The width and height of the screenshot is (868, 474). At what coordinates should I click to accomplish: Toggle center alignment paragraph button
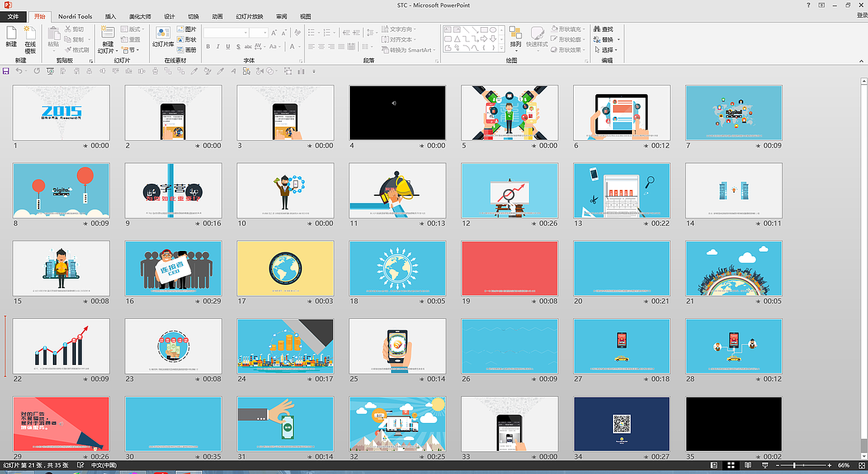tap(321, 47)
